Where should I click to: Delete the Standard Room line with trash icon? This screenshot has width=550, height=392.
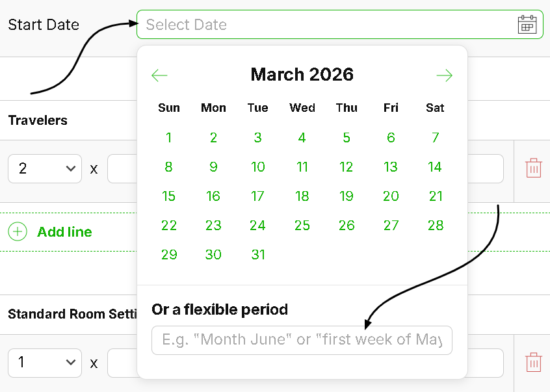click(533, 362)
